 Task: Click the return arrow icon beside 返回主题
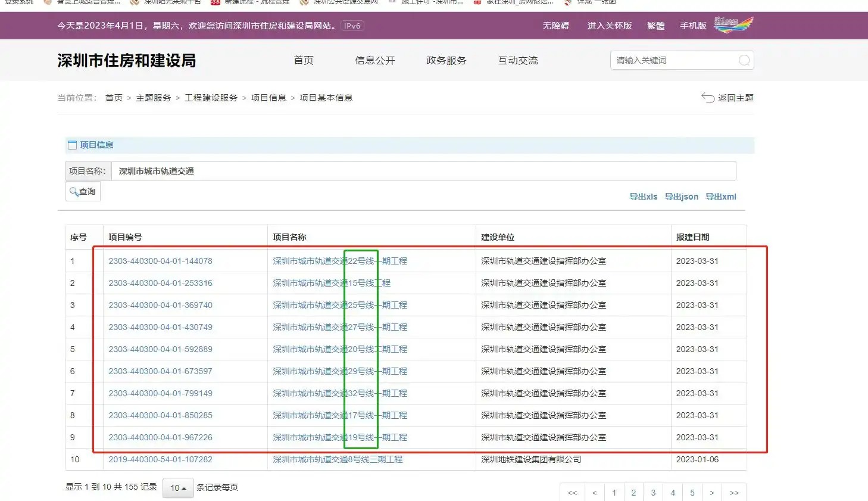[x=707, y=98]
